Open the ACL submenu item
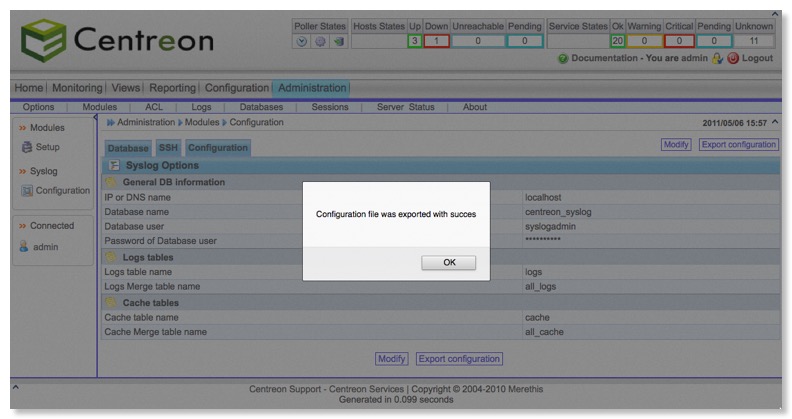 pos(153,107)
